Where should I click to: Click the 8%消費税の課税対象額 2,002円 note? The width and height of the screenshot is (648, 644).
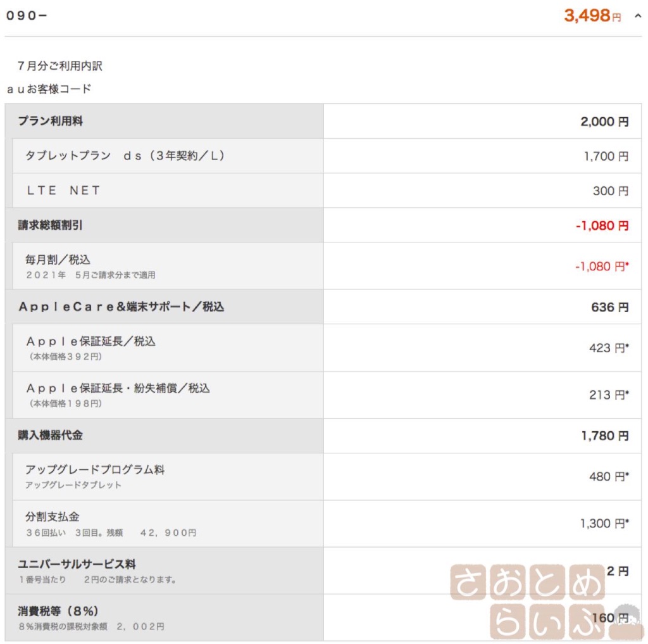pos(91,627)
